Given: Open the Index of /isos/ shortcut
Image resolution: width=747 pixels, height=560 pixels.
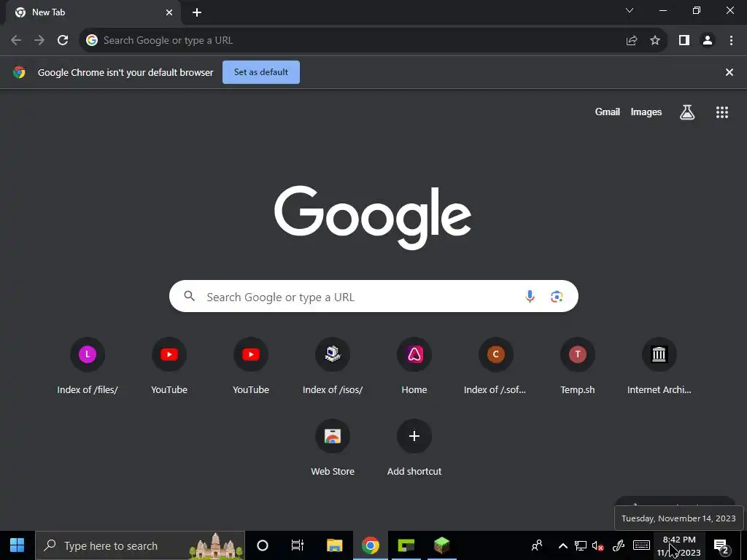Looking at the screenshot, I should pos(333,366).
